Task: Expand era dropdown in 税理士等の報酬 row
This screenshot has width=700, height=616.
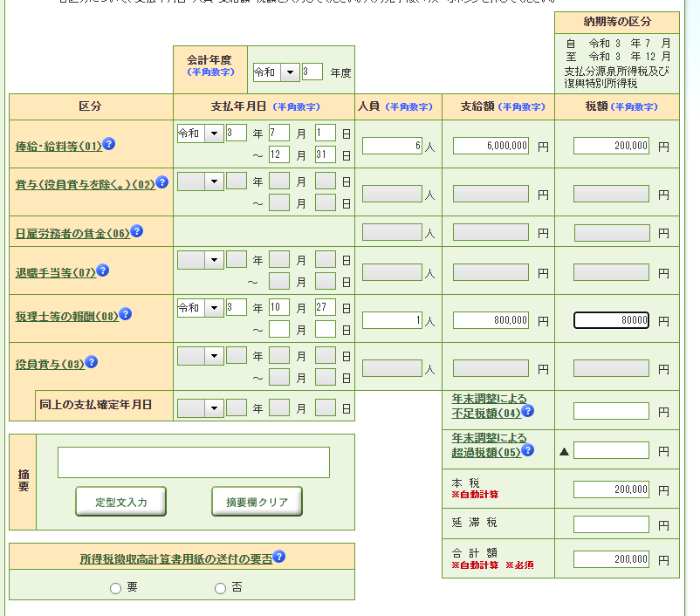Action: 212,308
